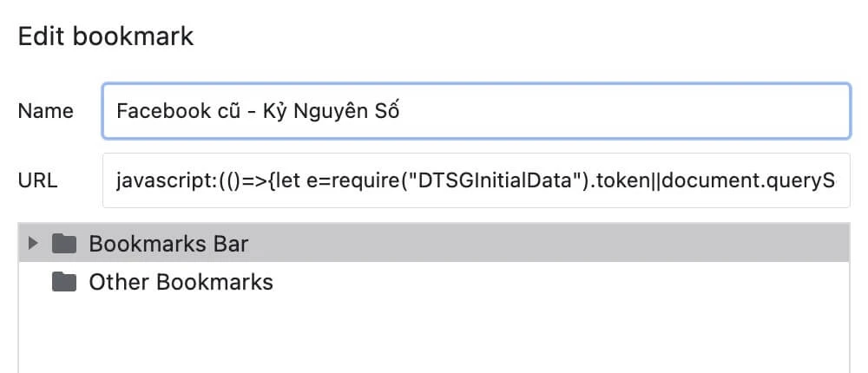Click the "Edit bookmark" dialog heading
This screenshot has width=868, height=373.
[106, 37]
